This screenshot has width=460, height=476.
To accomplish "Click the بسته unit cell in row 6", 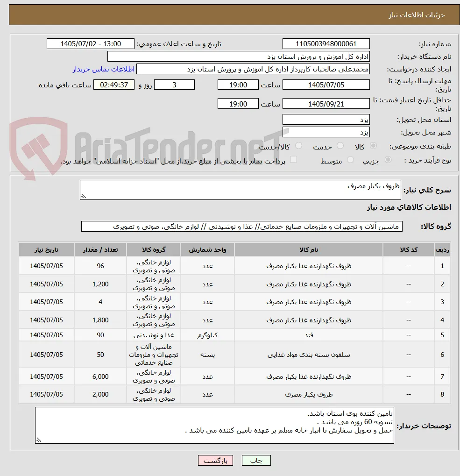I will pos(207,355).
